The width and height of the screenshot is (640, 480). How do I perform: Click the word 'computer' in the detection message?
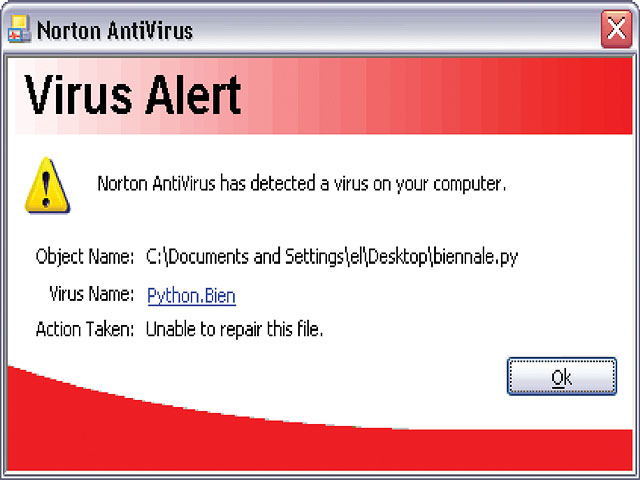[467, 184]
